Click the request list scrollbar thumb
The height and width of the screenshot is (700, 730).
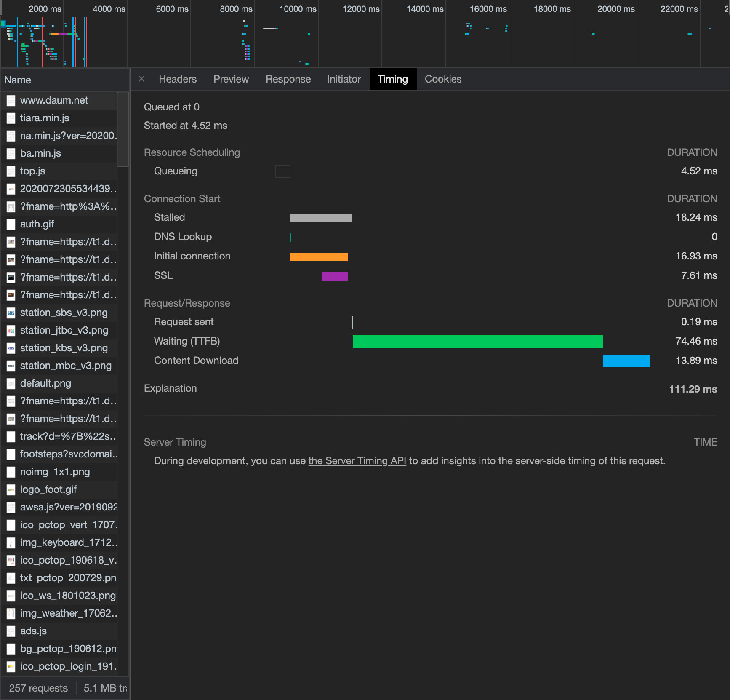123,129
